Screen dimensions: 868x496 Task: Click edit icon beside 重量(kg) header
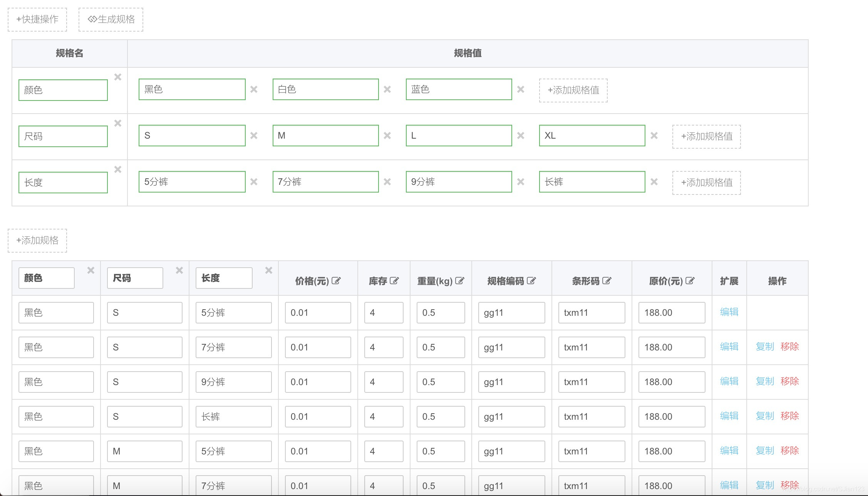(x=459, y=281)
